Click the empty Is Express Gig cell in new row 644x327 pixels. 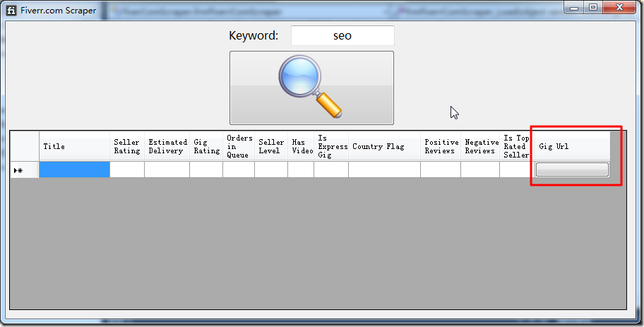pos(331,170)
